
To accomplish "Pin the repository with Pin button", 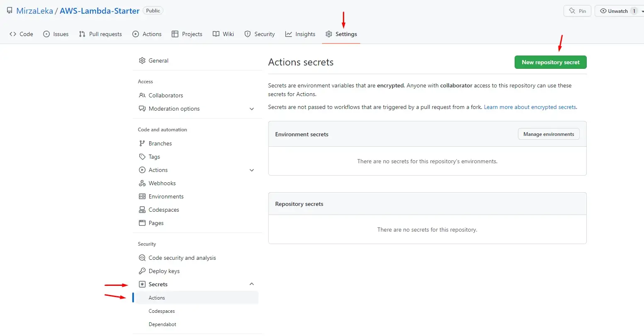I will pyautogui.click(x=577, y=11).
